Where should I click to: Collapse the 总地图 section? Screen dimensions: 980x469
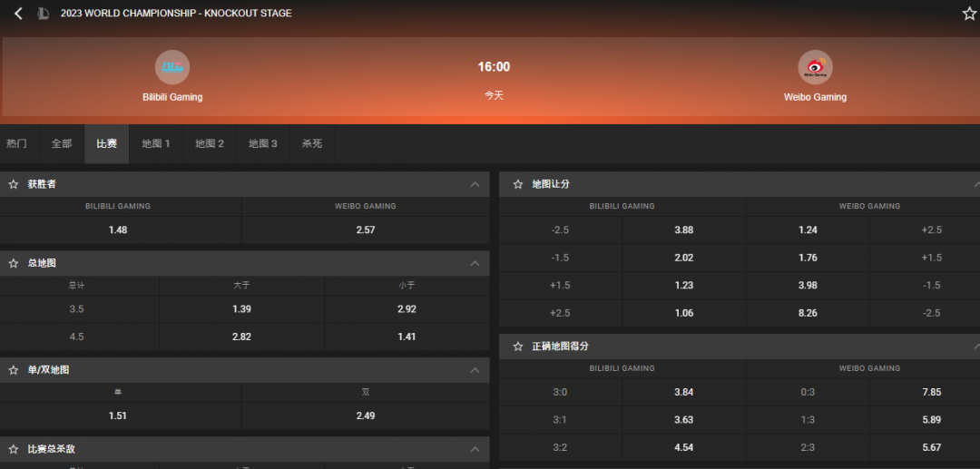[x=475, y=264]
